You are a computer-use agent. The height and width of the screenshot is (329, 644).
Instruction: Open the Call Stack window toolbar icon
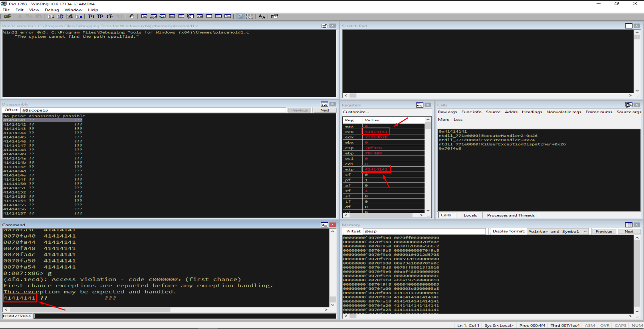[x=191, y=16]
